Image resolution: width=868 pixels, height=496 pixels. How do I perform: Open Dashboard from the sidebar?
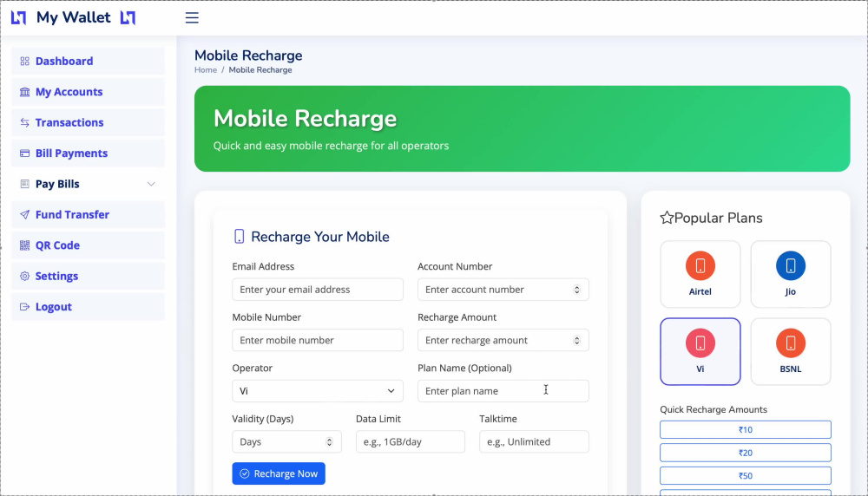(88, 62)
